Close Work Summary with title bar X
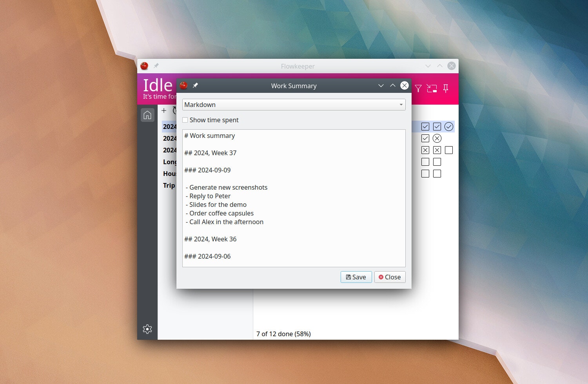 (x=405, y=85)
